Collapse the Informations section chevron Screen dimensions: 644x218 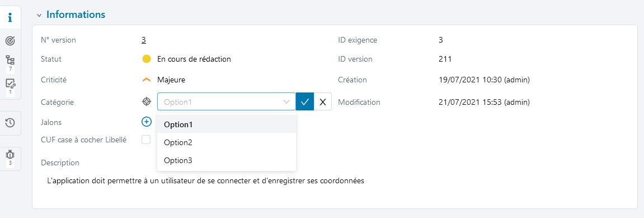click(x=39, y=15)
